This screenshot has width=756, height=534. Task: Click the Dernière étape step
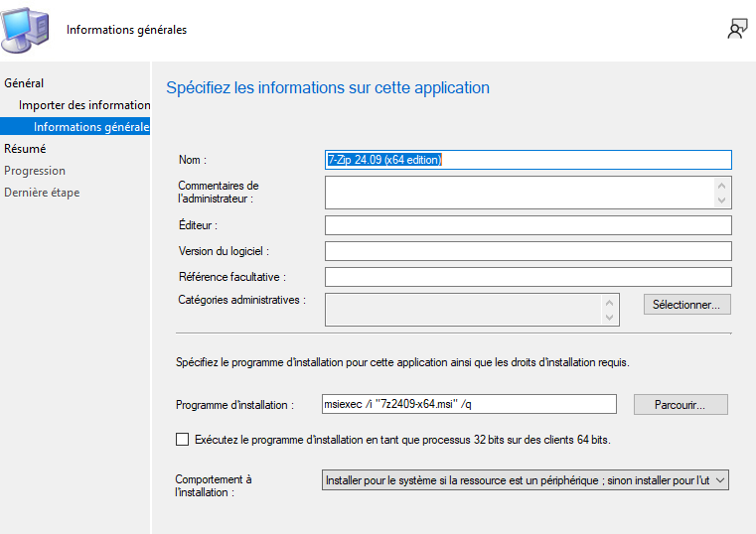pos(42,193)
